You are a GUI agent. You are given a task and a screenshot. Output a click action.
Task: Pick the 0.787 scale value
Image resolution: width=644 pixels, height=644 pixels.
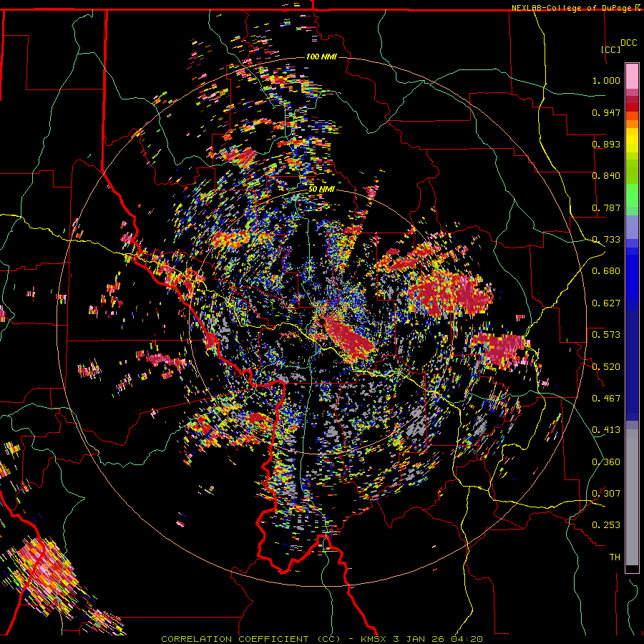(606, 208)
